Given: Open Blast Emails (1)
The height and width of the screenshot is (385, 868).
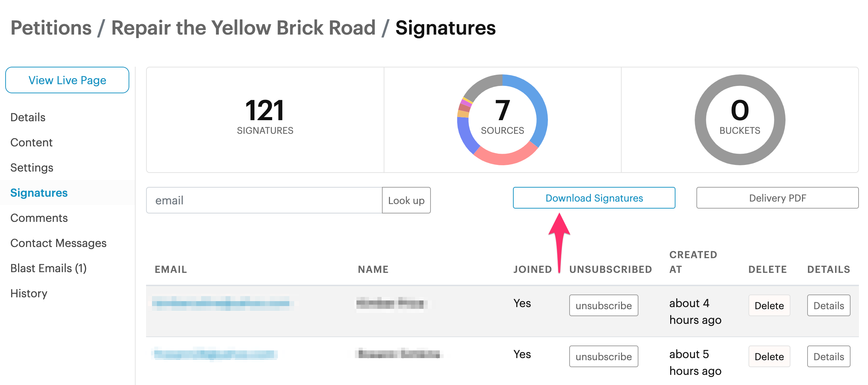Looking at the screenshot, I should [x=49, y=268].
